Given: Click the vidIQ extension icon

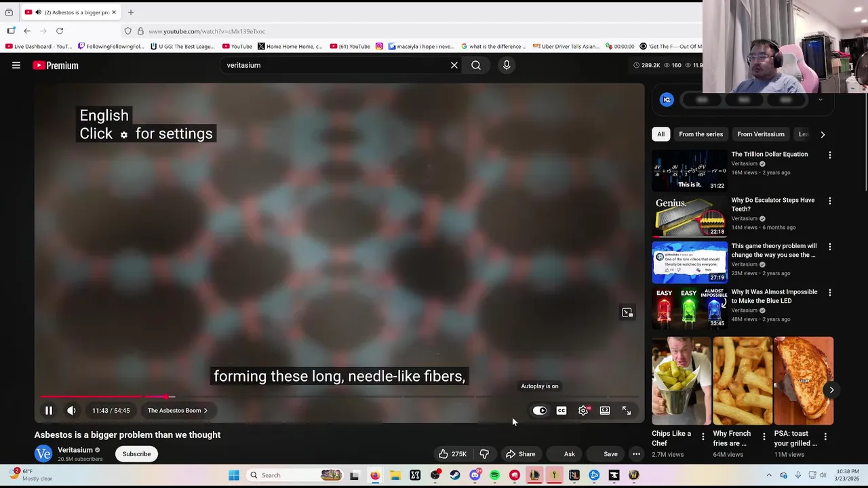Looking at the screenshot, I should click(667, 100).
